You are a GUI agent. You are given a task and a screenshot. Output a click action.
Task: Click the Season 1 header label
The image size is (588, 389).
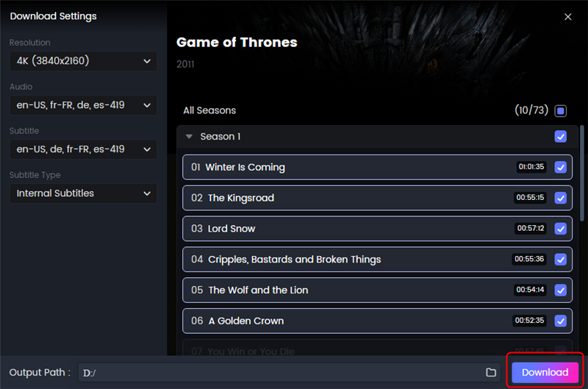220,137
